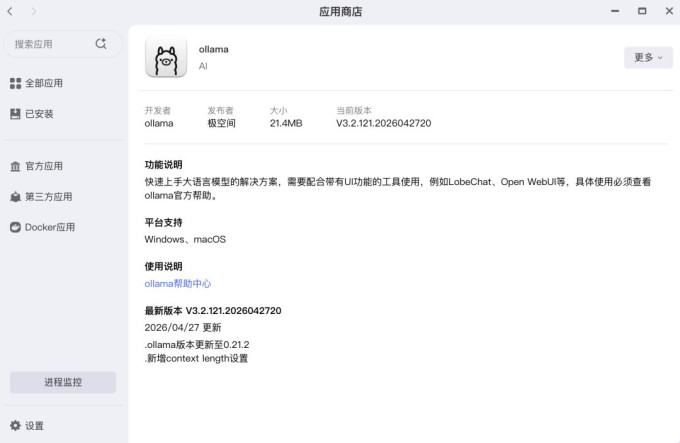
Task: Click the ollama版本更新至0.21.2 line
Action: click(197, 345)
